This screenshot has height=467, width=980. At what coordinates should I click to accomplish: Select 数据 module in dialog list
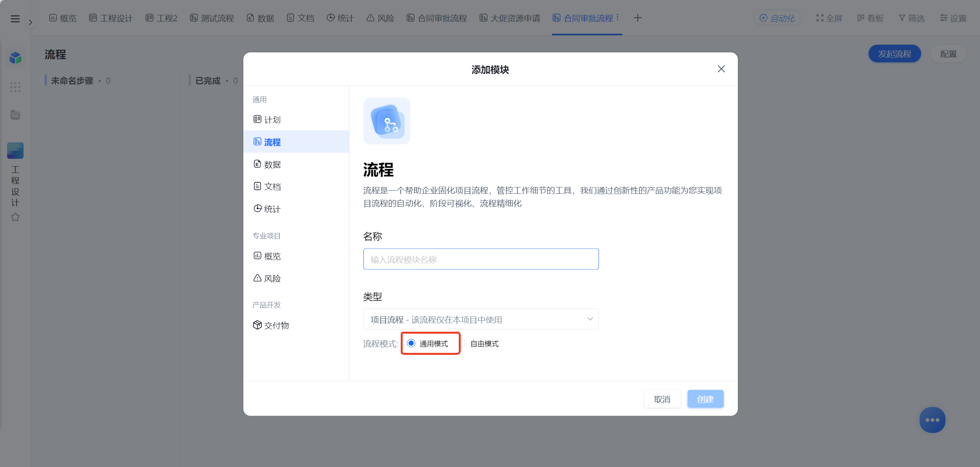click(296, 164)
